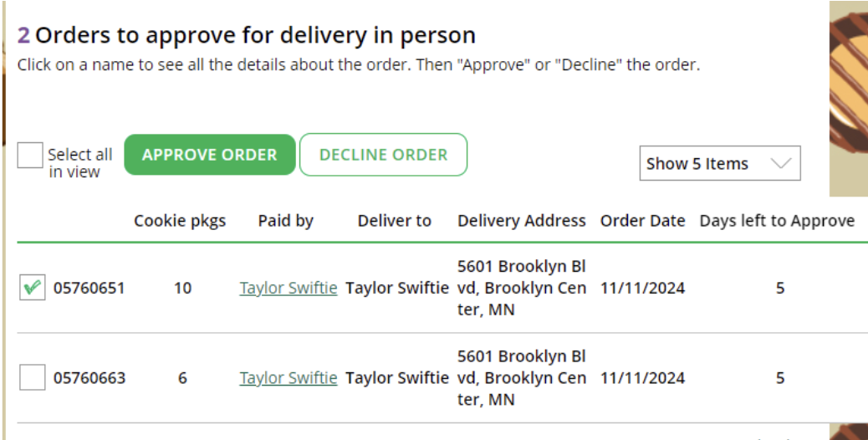Click the cookie image at top right

[849, 99]
